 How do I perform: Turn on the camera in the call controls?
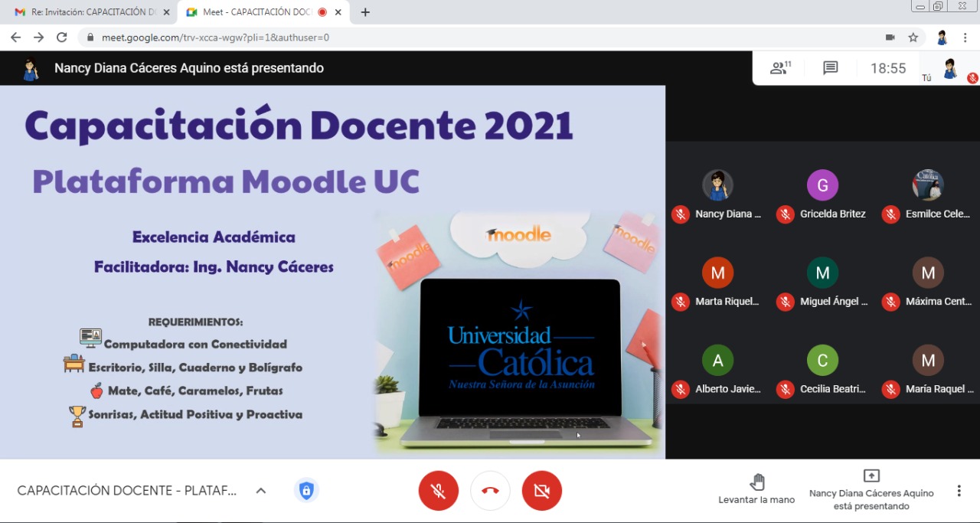(542, 491)
